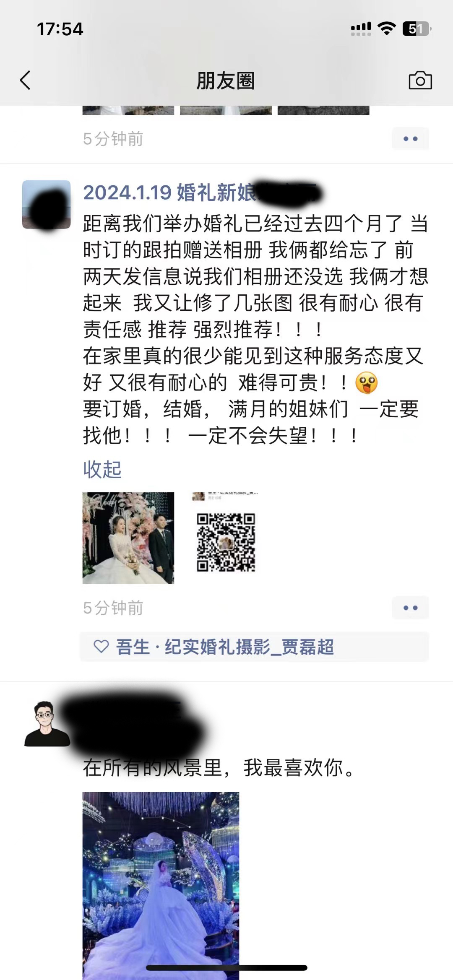Tap the back arrow in the header
Viewport: 453px width, 980px height.
25,80
